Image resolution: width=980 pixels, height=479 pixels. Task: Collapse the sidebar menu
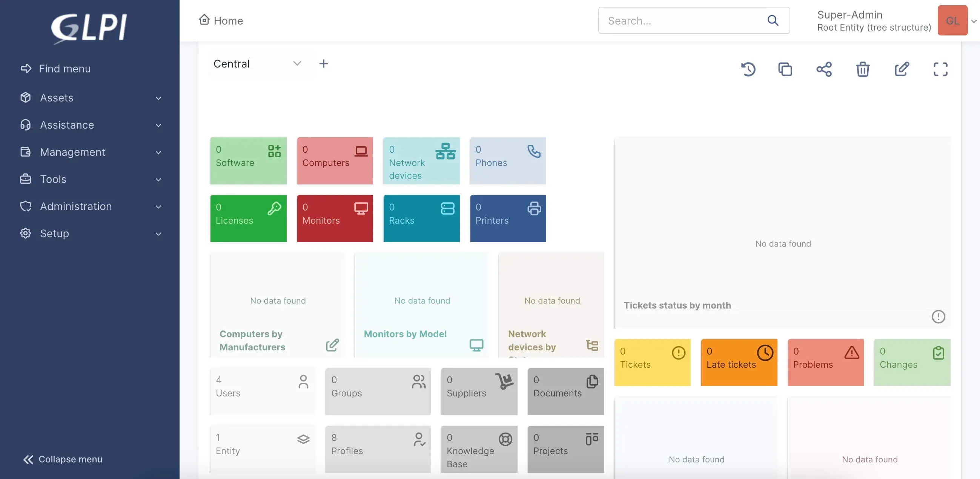63,459
